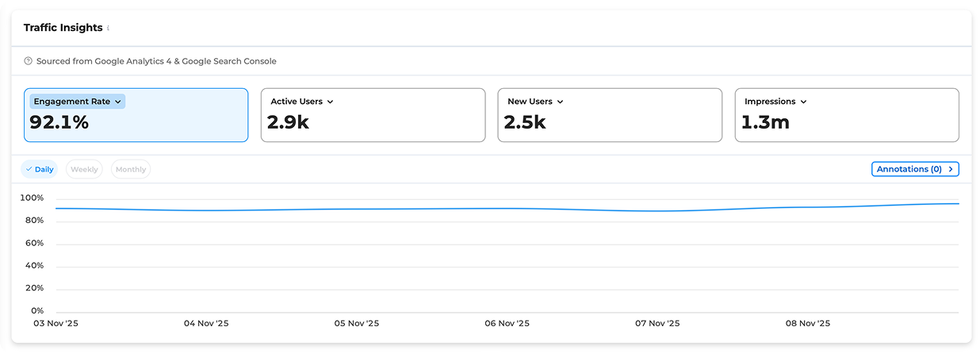The width and height of the screenshot is (980, 354).
Task: Select the Weekly view option
Action: (84, 169)
